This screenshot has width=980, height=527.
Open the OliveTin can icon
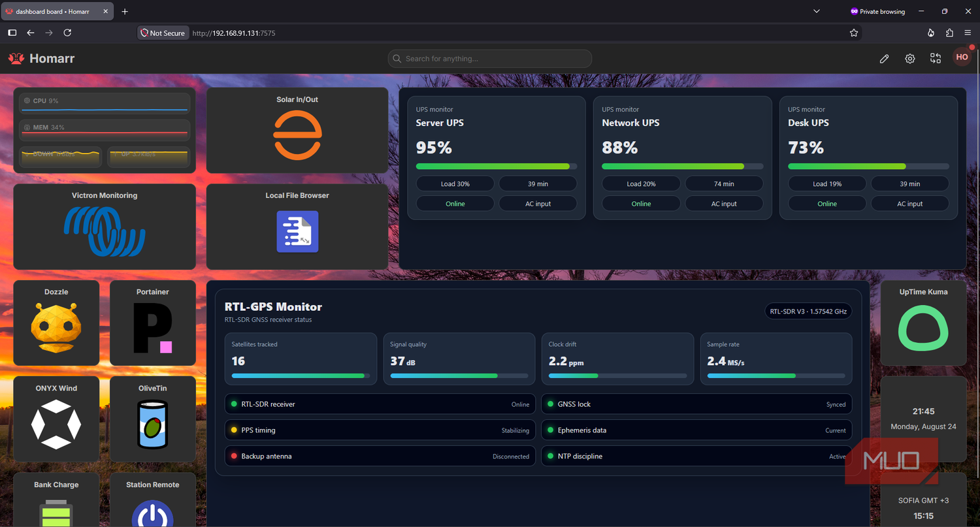coord(153,424)
